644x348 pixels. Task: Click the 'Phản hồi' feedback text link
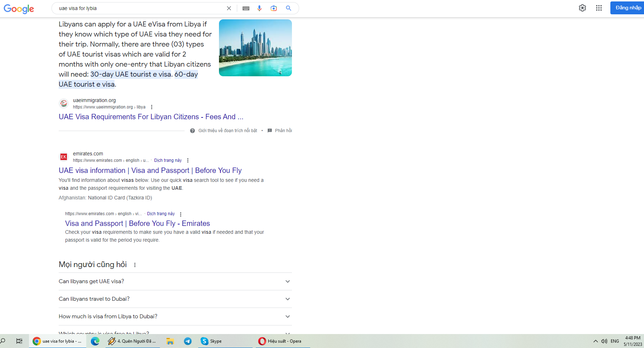(283, 131)
